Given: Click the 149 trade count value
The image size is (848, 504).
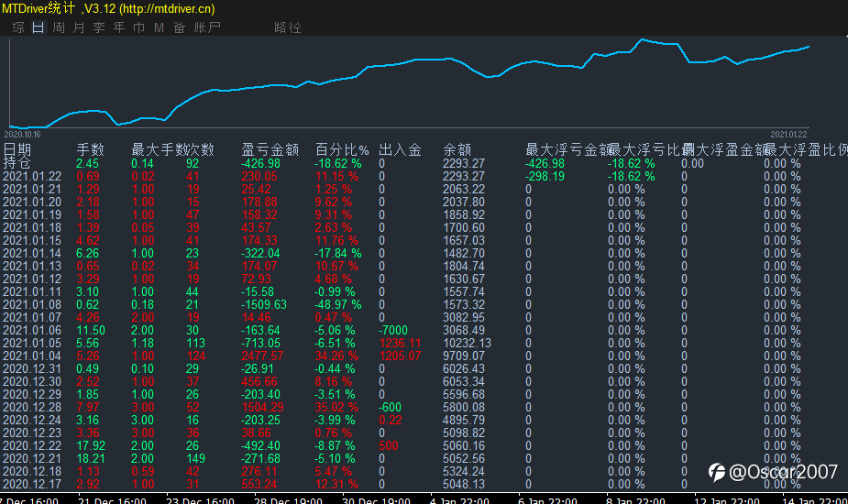Looking at the screenshot, I should click(196, 458).
